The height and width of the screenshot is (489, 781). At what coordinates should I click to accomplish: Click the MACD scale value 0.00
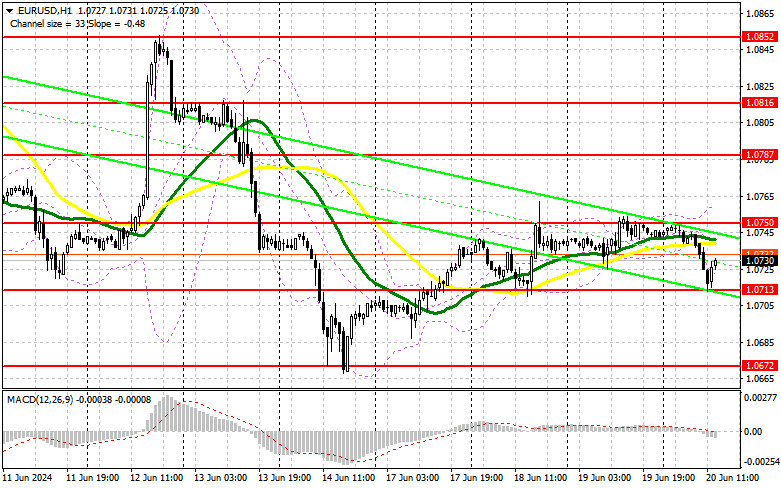(x=753, y=432)
